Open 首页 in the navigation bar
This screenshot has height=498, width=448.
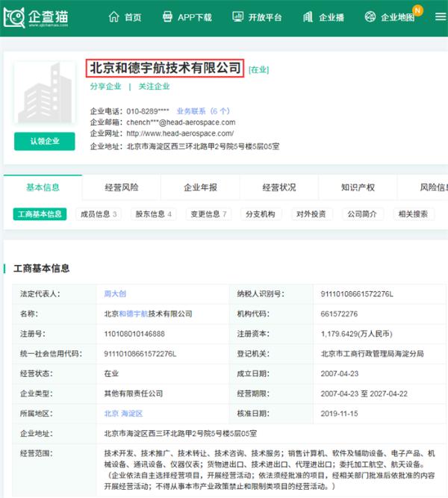point(133,17)
